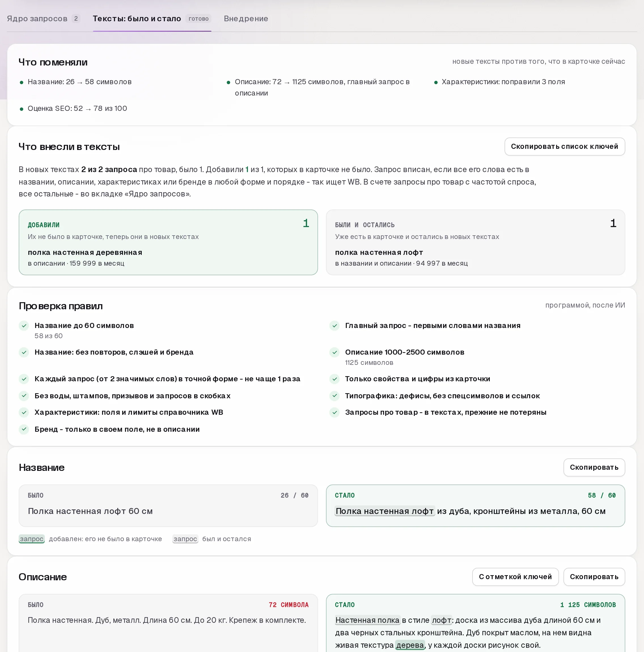Click the 58 / 60 title counter

(x=601, y=496)
